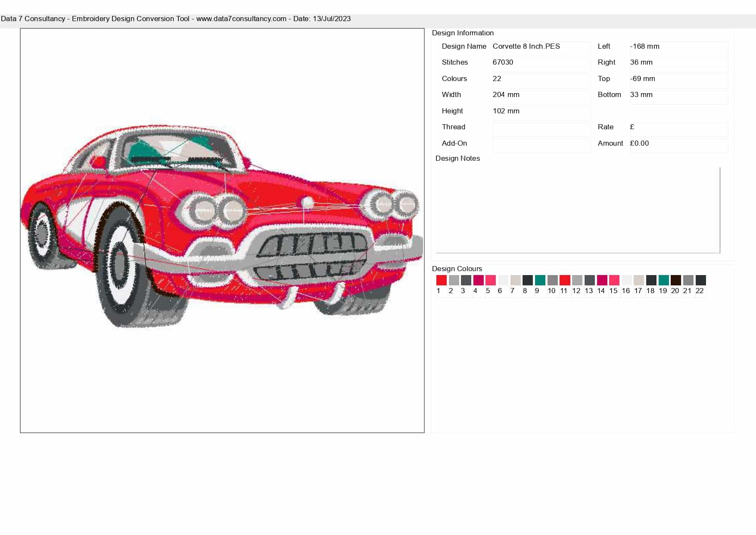Click the Width field showing 204 mm
Screen dimensions: 756x535
[541, 97]
